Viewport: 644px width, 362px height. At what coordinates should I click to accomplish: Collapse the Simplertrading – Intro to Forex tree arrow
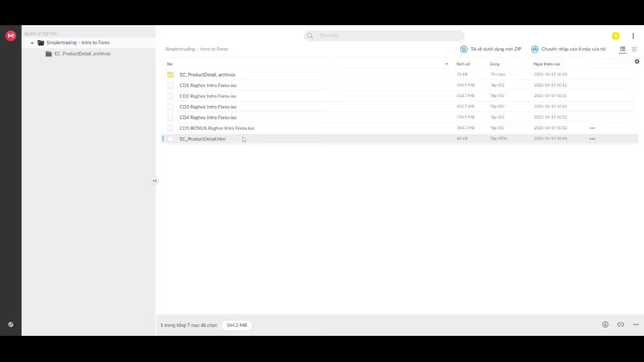(x=32, y=43)
